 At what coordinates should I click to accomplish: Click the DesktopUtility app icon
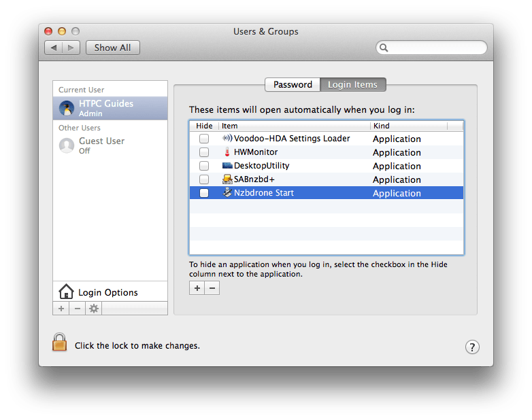click(x=227, y=166)
